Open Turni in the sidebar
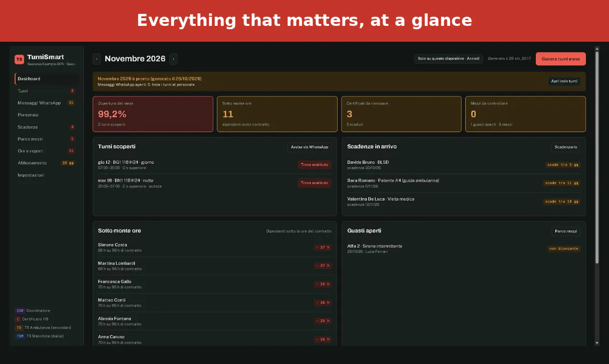609x364 pixels. [x=46, y=91]
